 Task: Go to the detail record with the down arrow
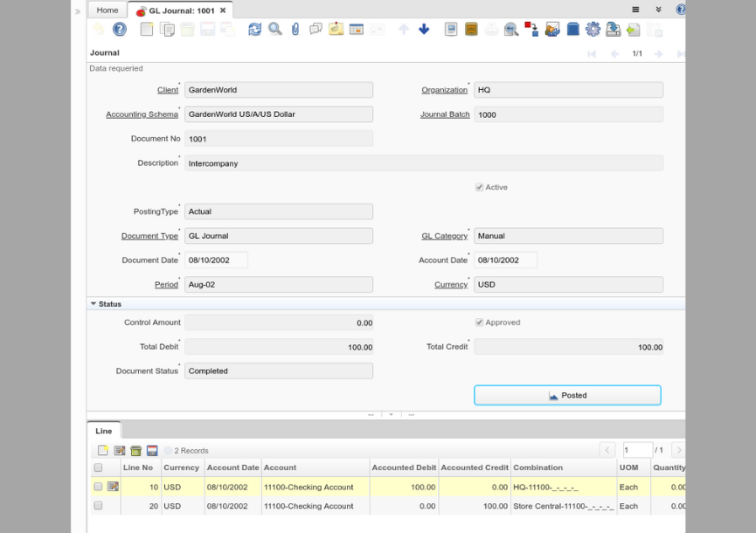[x=424, y=30]
